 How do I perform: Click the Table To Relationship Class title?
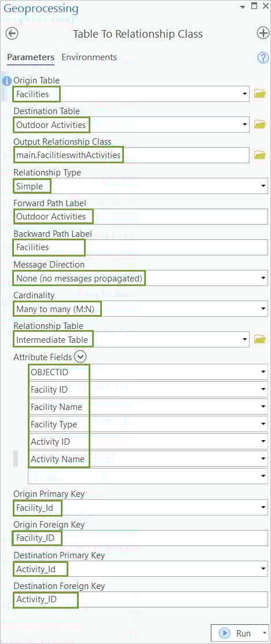click(x=138, y=34)
